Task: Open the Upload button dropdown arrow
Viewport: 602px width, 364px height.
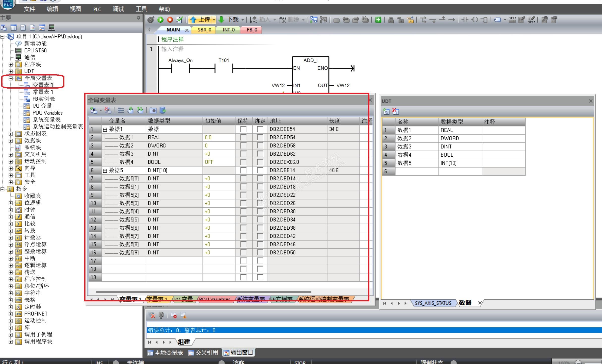Action: tap(214, 20)
